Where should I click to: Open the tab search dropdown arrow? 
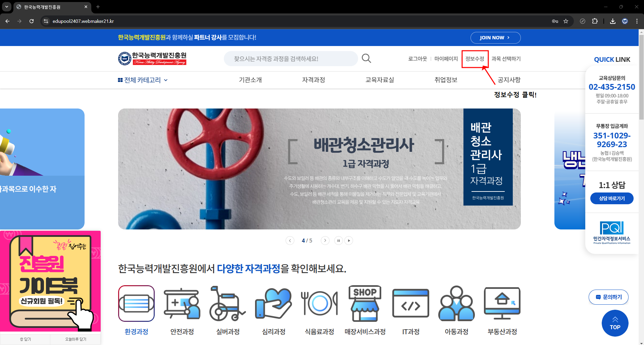[x=7, y=7]
